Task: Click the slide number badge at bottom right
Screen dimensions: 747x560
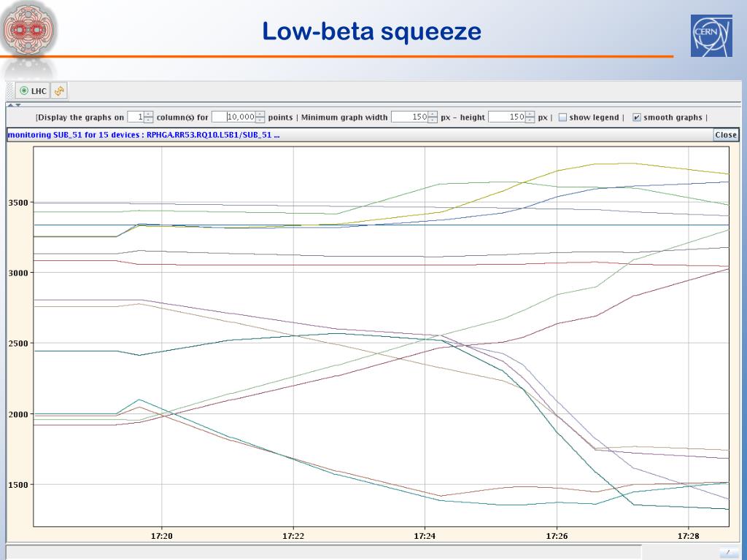Action: (727, 551)
